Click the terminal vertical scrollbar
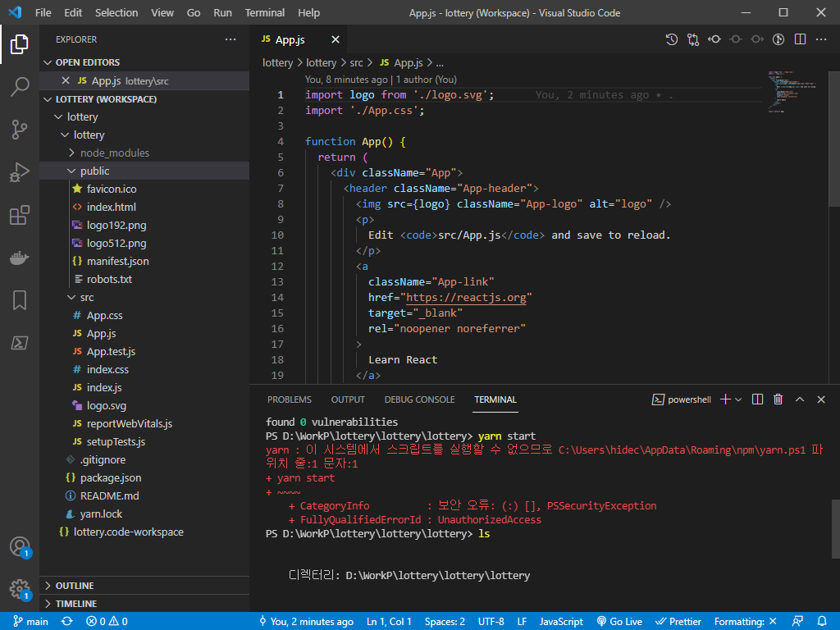Image resolution: width=840 pixels, height=630 pixels. click(835, 527)
